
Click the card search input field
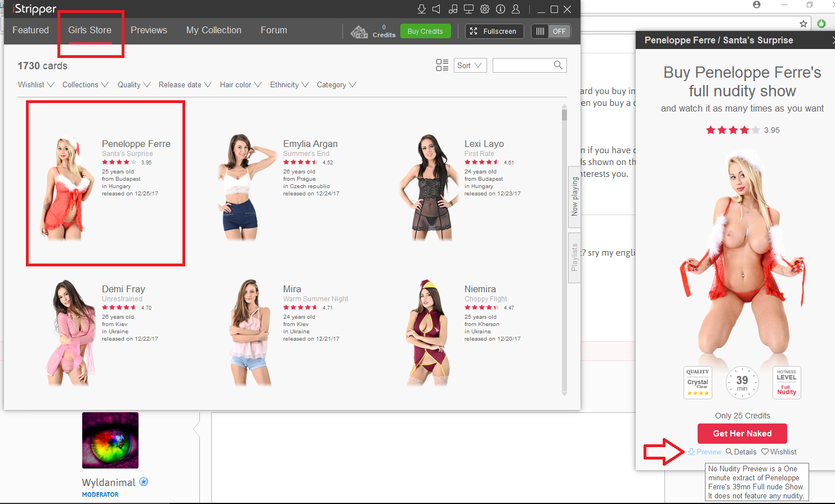point(522,65)
